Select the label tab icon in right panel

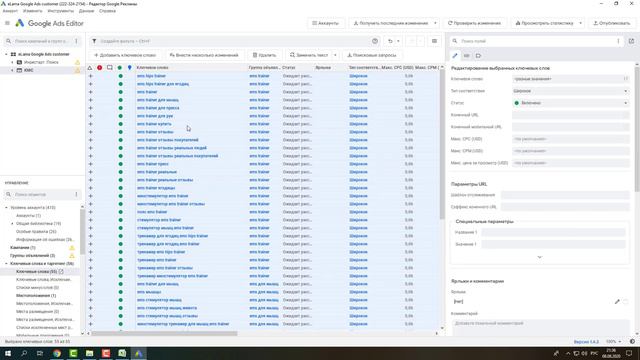click(478, 56)
